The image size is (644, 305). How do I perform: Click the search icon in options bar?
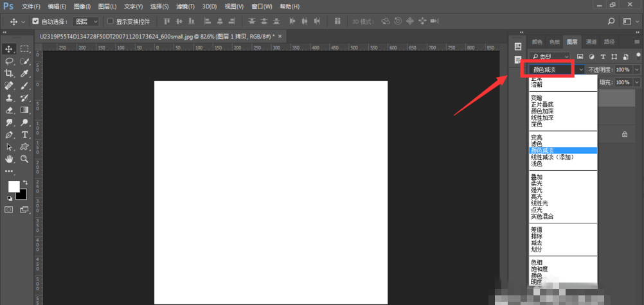coord(610,21)
